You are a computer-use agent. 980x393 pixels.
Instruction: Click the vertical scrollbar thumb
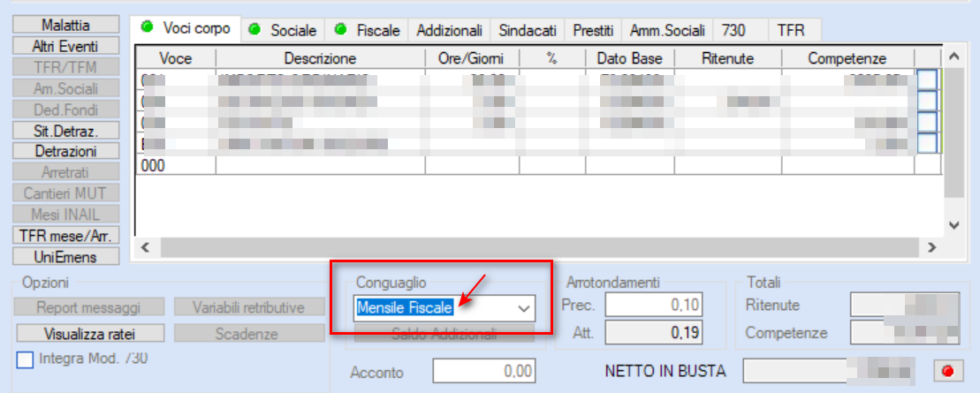(953, 133)
